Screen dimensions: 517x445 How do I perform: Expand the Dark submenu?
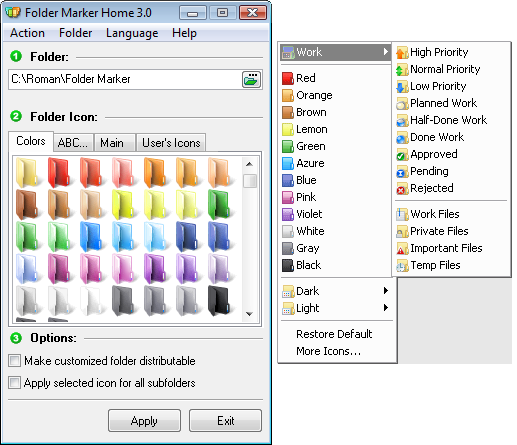click(336, 291)
